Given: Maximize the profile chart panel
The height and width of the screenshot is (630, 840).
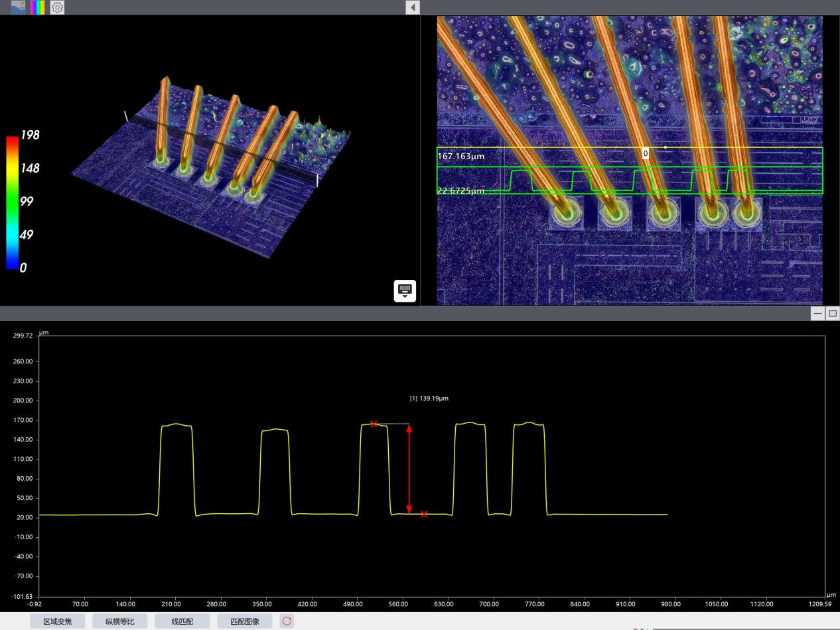Looking at the screenshot, I should pos(833,314).
